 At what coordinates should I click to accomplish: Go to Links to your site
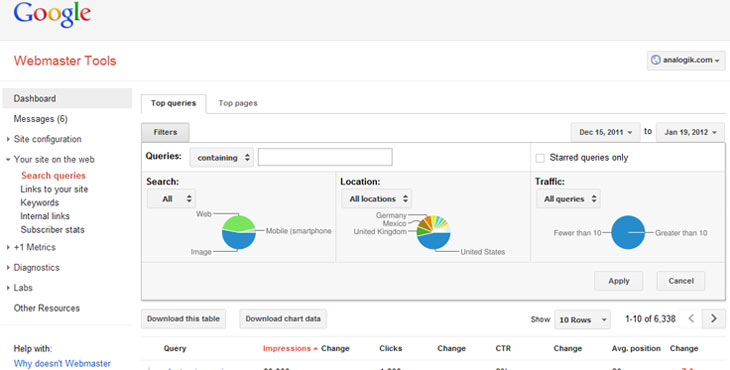(54, 189)
